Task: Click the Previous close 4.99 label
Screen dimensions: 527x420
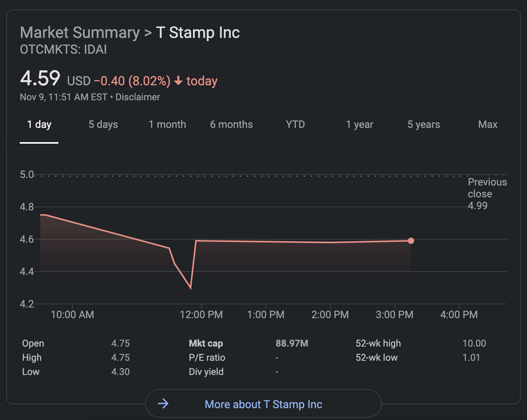Action: click(x=487, y=194)
